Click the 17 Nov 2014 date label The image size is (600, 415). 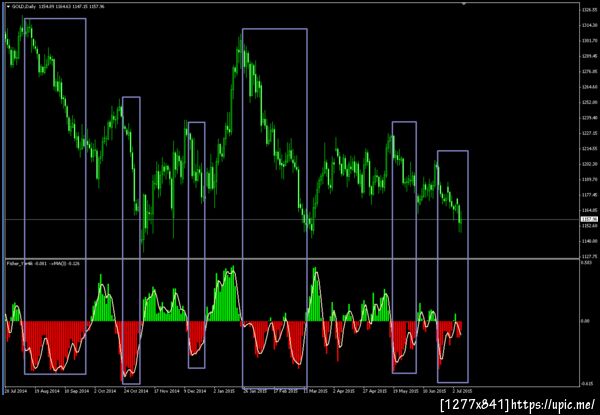[166, 391]
